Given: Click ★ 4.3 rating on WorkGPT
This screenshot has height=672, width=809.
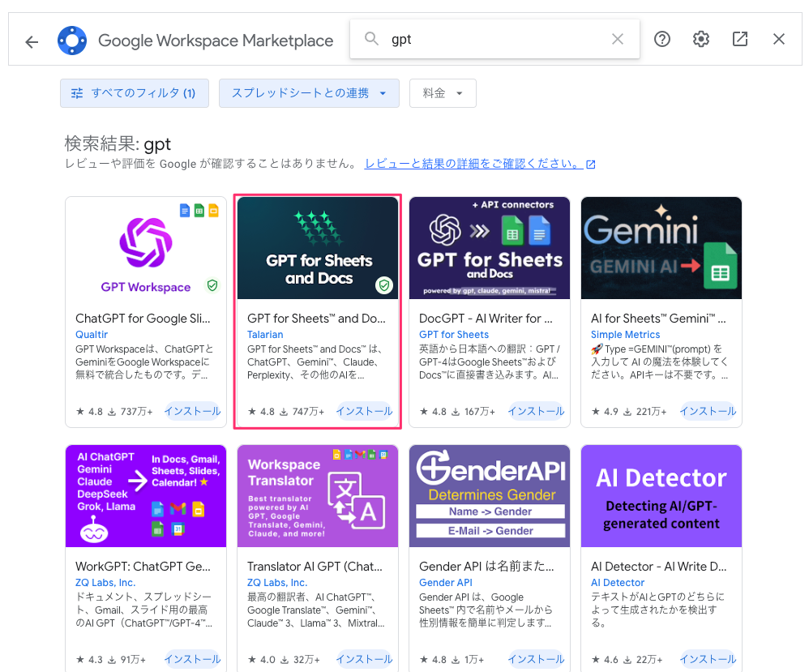Looking at the screenshot, I should (89, 659).
